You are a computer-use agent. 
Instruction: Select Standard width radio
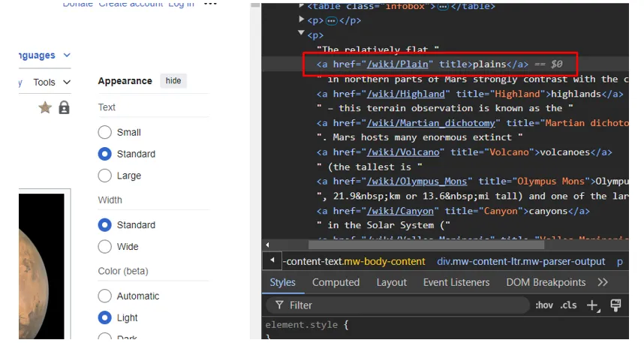click(x=105, y=225)
